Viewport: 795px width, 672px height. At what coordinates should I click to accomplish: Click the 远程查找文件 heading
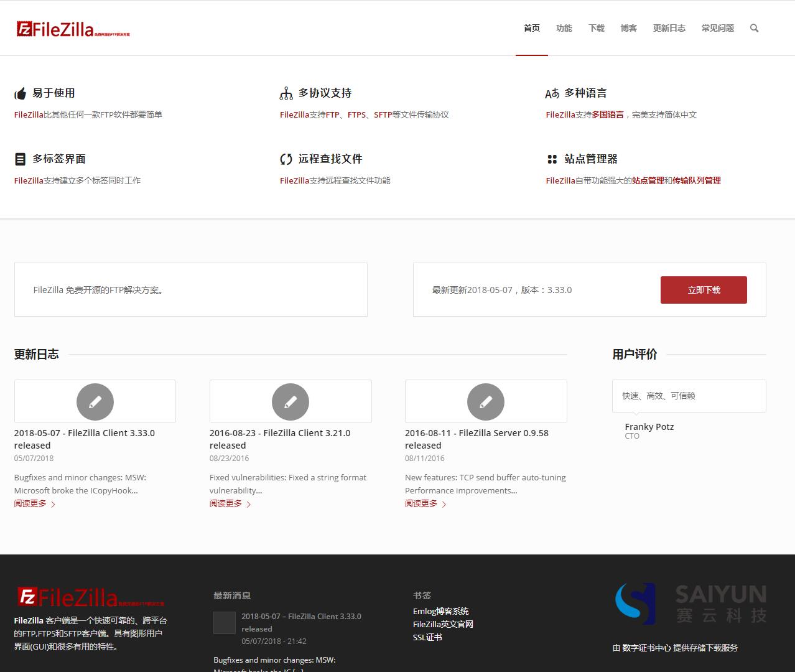pyautogui.click(x=330, y=159)
